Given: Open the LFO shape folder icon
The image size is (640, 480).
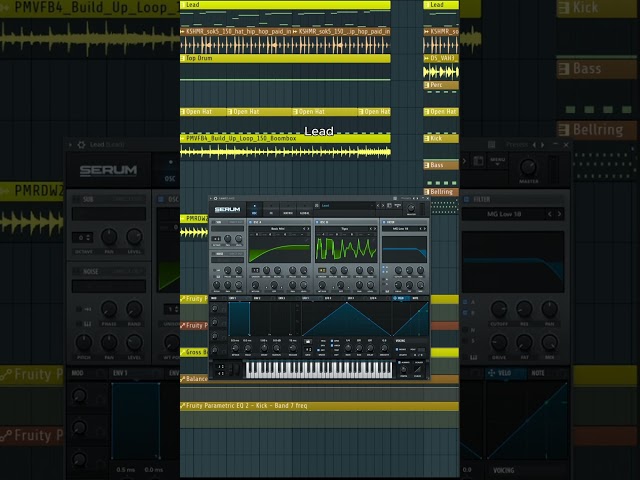Looking at the screenshot, I should pyautogui.click(x=308, y=342).
